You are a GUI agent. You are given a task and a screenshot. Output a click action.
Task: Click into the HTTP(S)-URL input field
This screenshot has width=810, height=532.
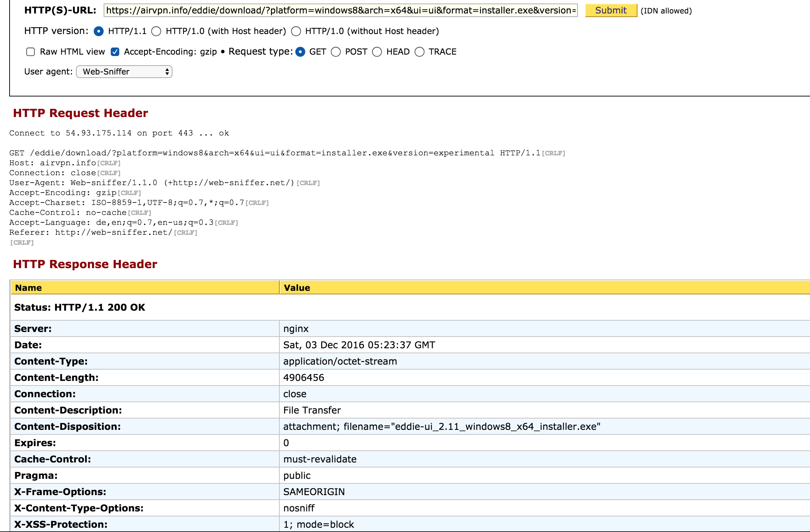(340, 11)
